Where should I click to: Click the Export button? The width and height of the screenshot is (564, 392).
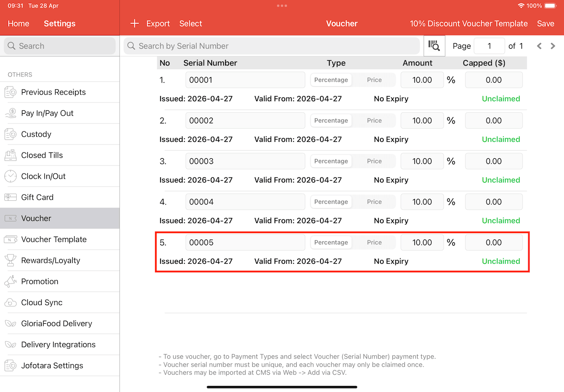point(158,23)
